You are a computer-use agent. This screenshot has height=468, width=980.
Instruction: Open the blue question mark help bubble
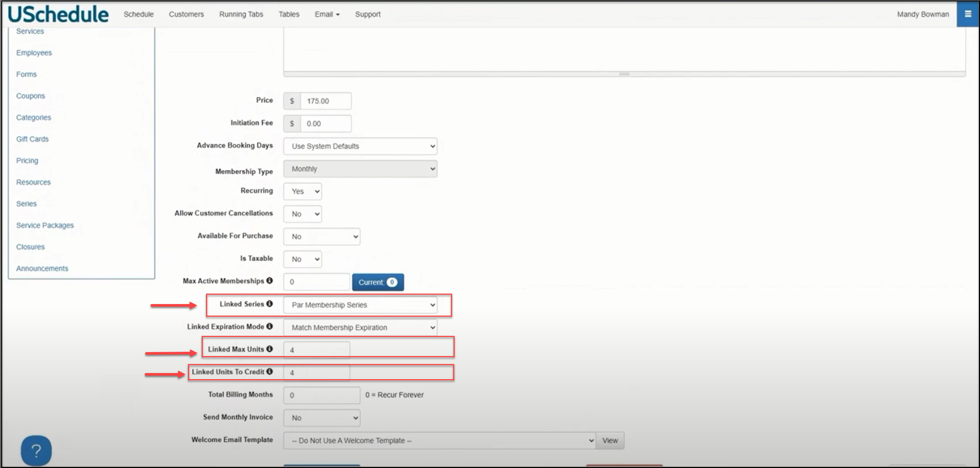[36, 451]
